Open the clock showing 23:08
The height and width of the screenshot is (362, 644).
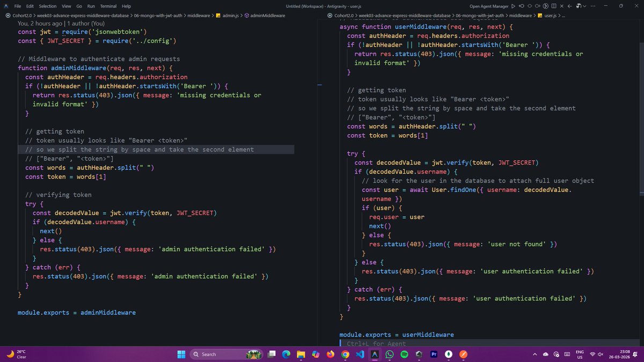coord(620,354)
